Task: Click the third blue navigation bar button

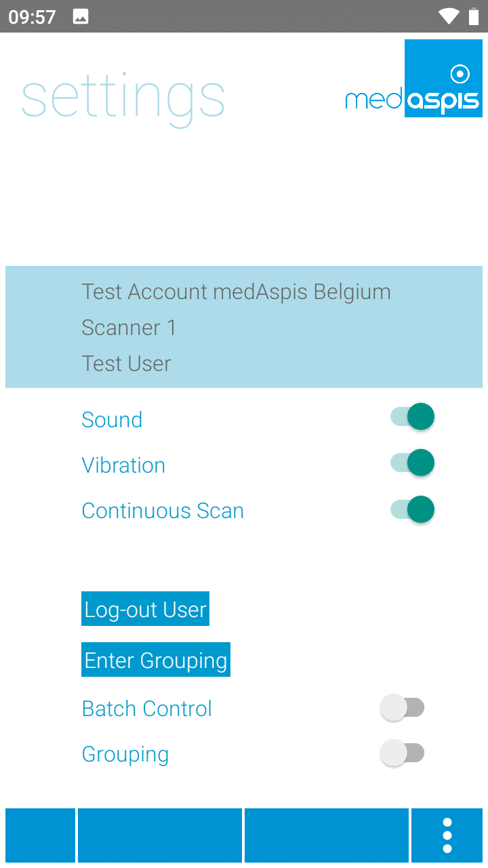Action: [327, 835]
